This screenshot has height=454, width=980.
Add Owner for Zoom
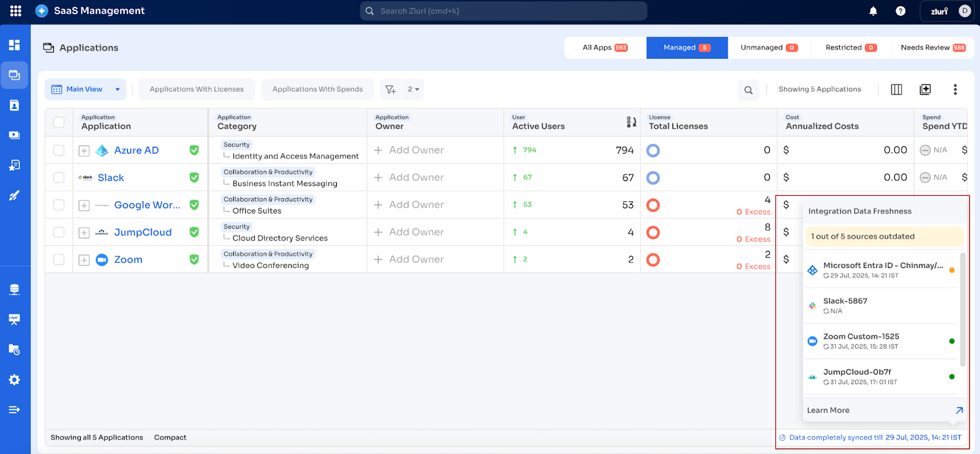tap(409, 259)
